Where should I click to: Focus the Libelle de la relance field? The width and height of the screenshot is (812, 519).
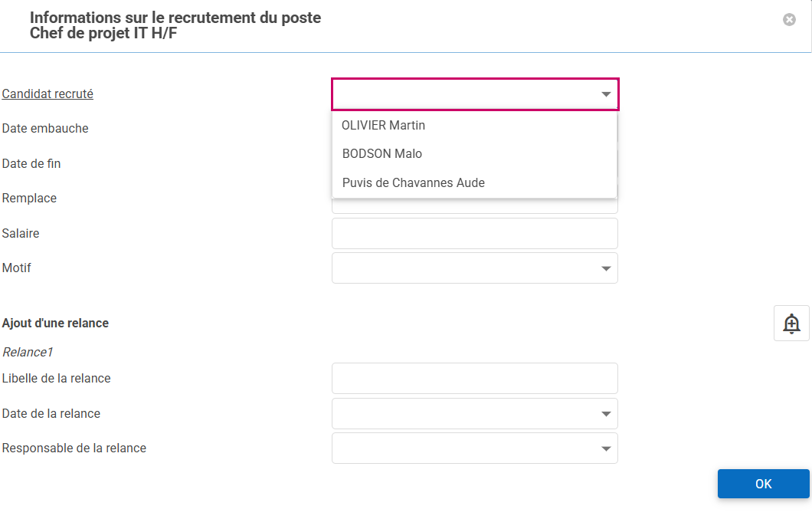click(474, 379)
